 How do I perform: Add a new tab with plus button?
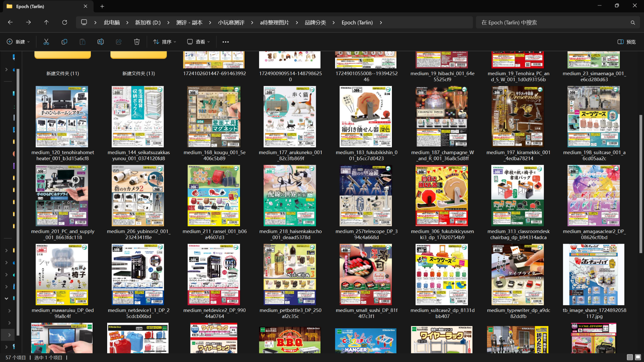pos(102,6)
